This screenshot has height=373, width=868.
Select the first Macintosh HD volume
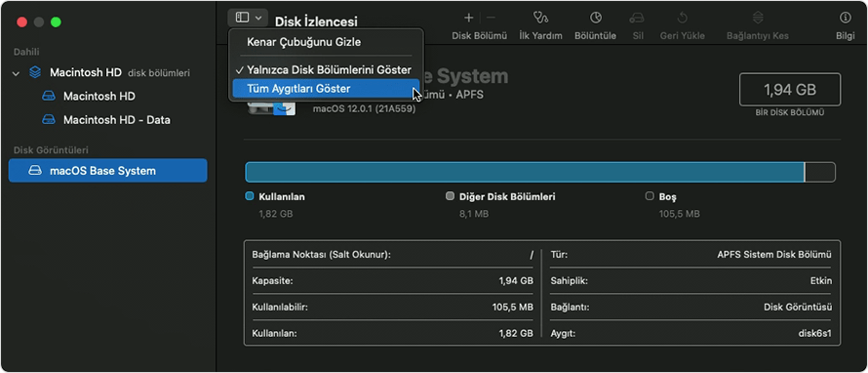click(108, 96)
